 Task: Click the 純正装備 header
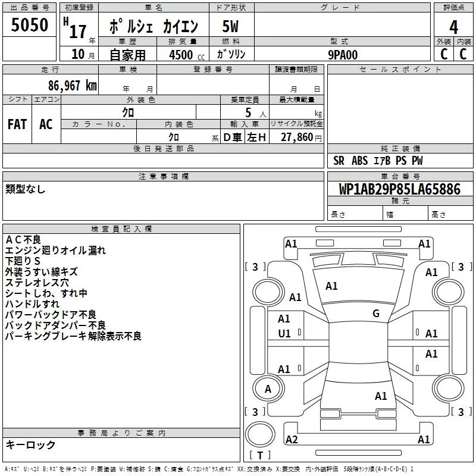pos(400,148)
